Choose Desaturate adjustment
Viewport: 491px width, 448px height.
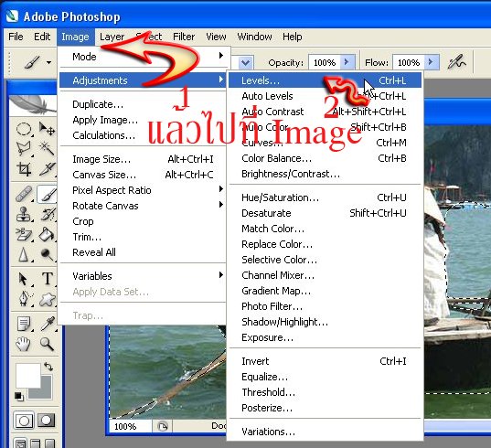click(325, 213)
